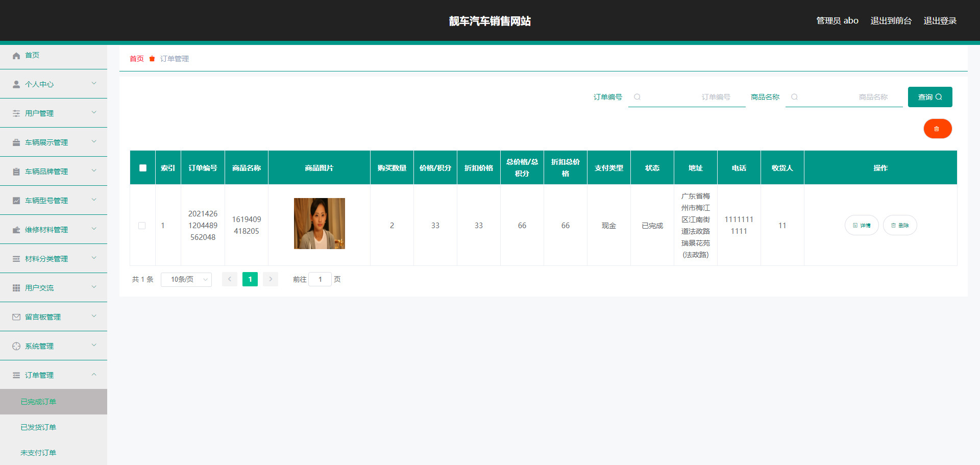Click the red trash batch delete button
This screenshot has height=465, width=980.
(937, 129)
